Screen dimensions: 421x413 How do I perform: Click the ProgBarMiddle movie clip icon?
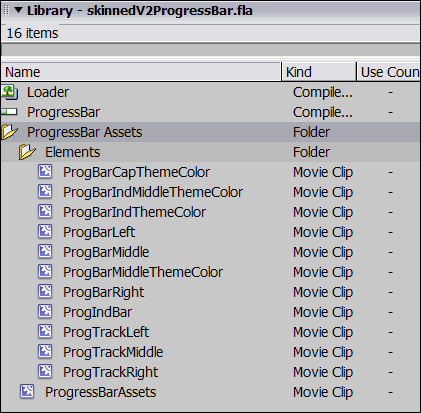tap(45, 252)
